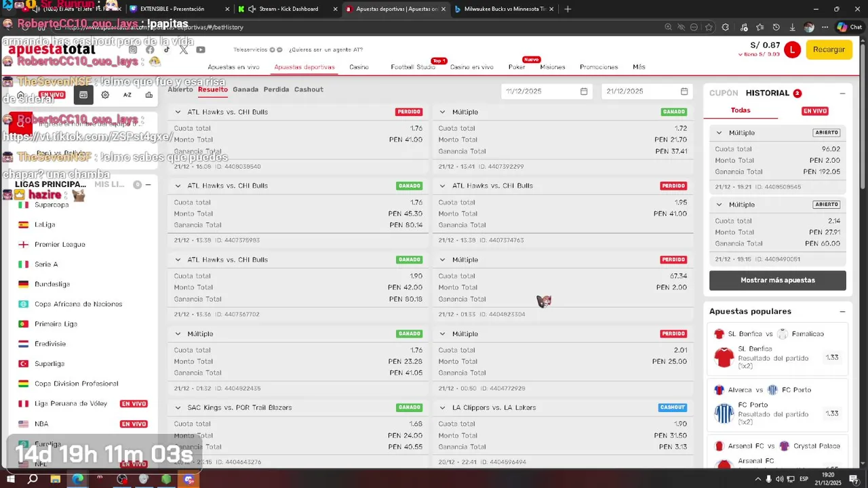The width and height of the screenshot is (868, 488).
Task: Click SL Benfica 1.33 odds button
Action: [x=832, y=357]
